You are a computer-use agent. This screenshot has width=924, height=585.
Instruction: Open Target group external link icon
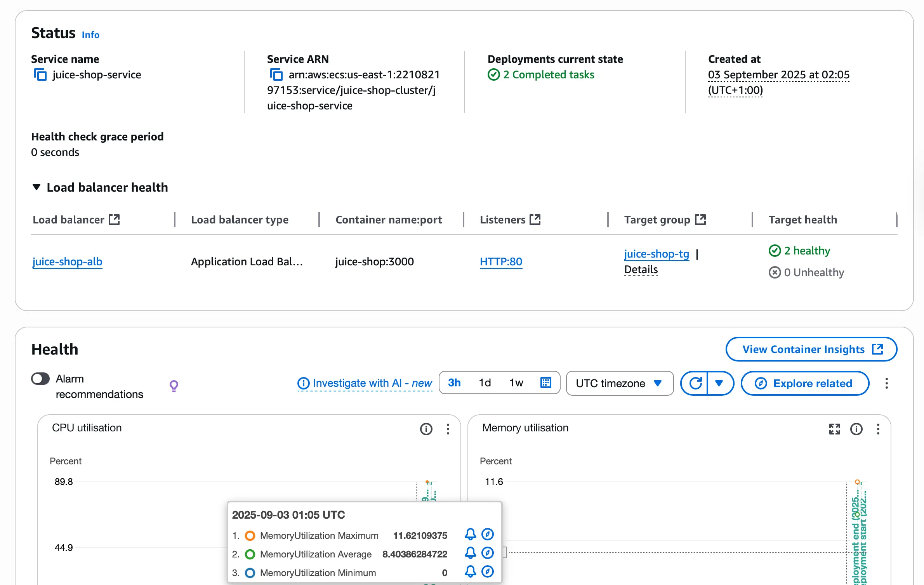(x=700, y=220)
